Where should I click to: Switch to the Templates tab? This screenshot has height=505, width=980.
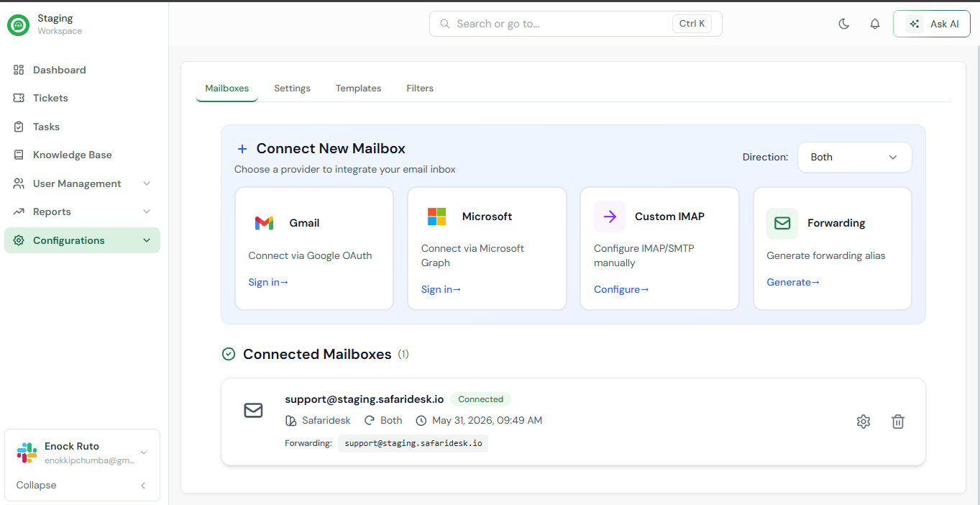pyautogui.click(x=358, y=88)
